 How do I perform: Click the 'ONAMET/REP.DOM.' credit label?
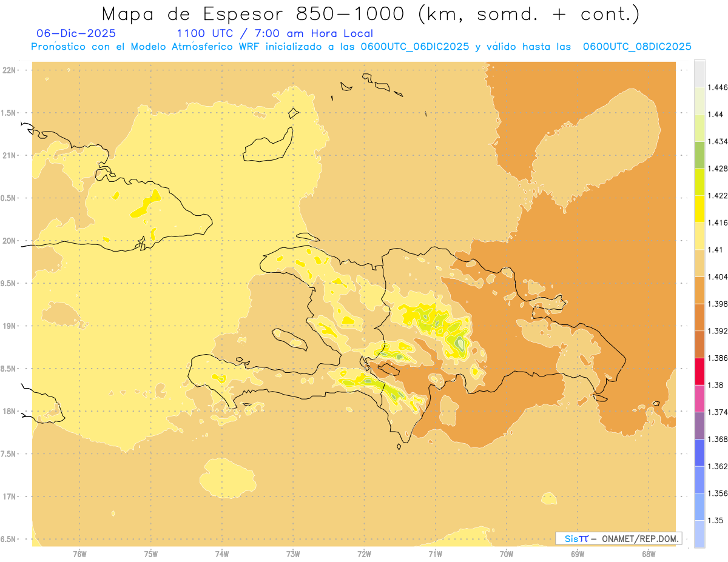(639, 538)
